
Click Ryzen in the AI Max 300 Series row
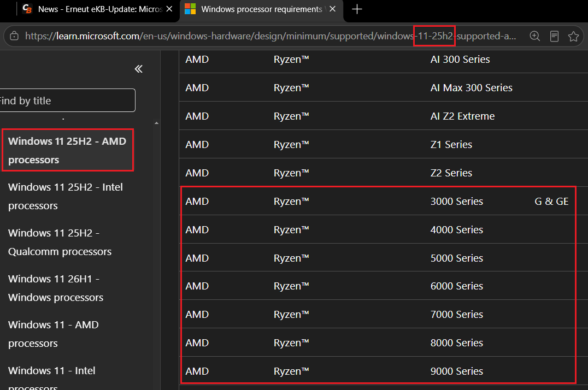[291, 88]
